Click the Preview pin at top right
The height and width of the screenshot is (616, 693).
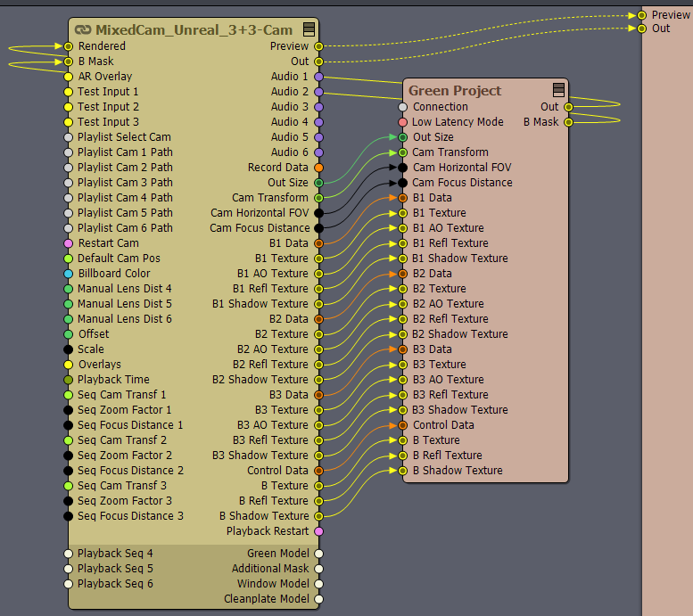click(641, 15)
